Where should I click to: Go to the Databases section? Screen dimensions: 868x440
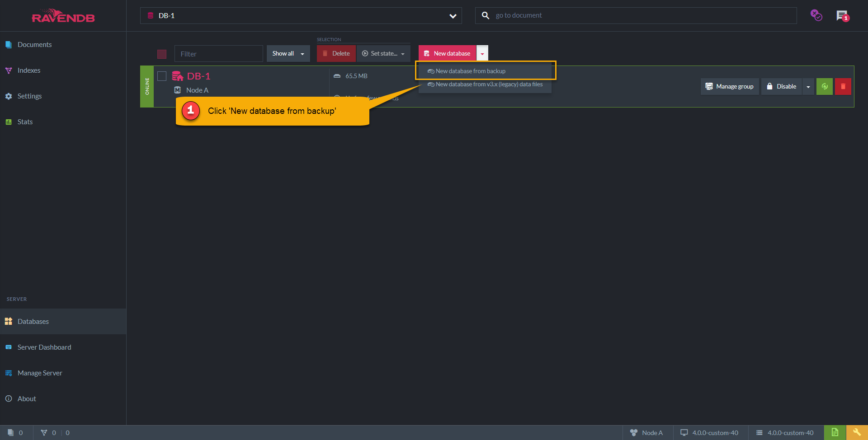coord(63,322)
